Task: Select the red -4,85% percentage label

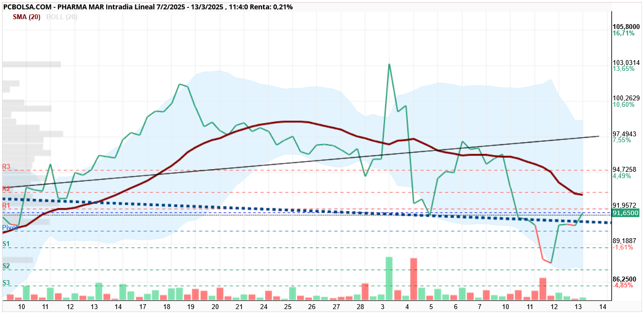Action: 623,285
